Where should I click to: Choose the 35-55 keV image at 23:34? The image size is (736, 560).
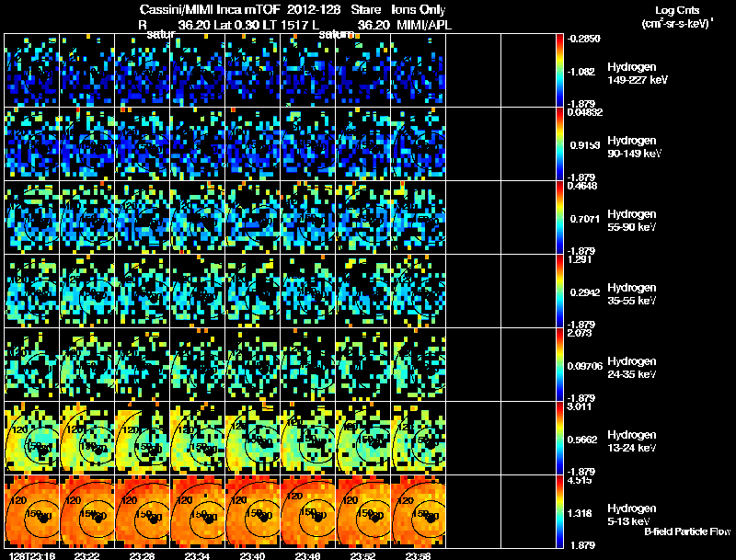click(198, 291)
